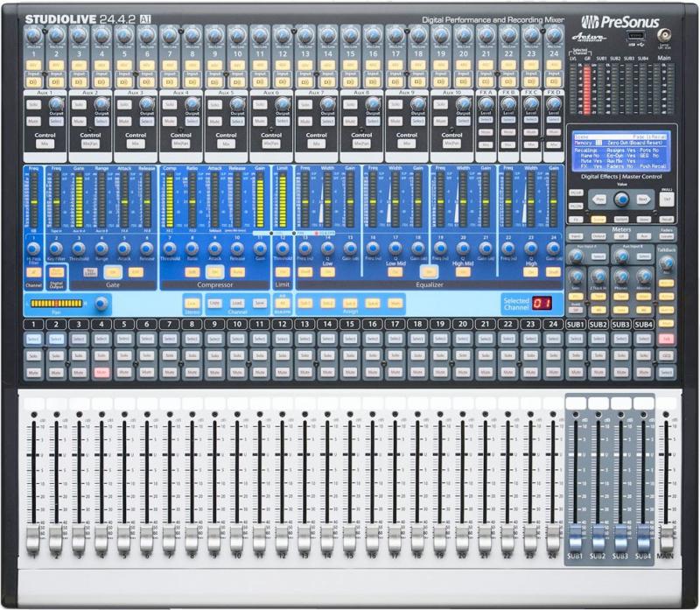Solo channel 24

tap(554, 356)
